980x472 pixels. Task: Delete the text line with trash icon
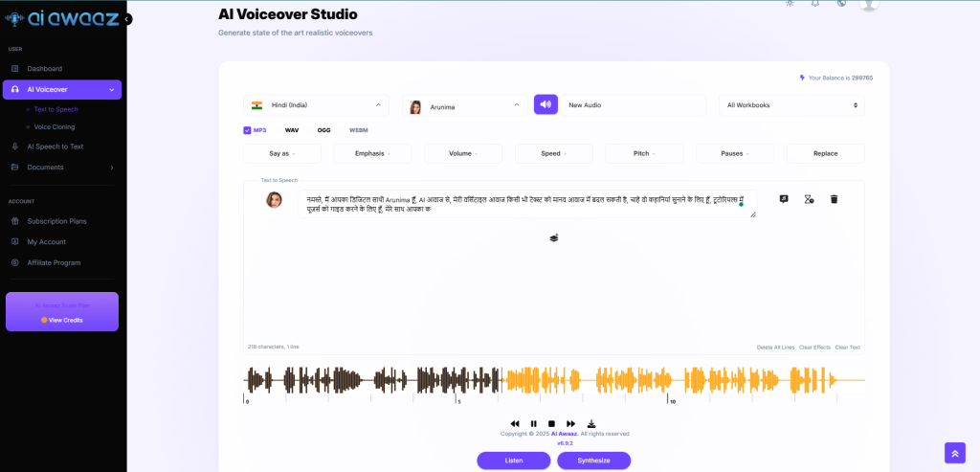834,199
